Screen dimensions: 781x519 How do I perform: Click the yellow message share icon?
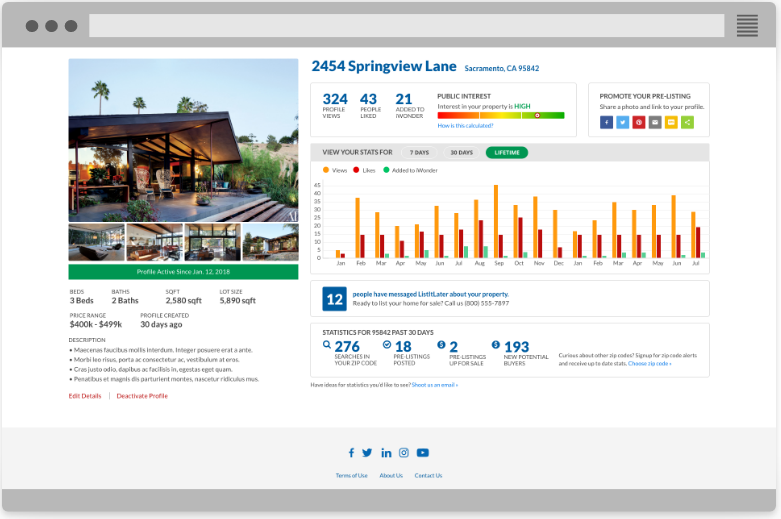pyautogui.click(x=671, y=122)
